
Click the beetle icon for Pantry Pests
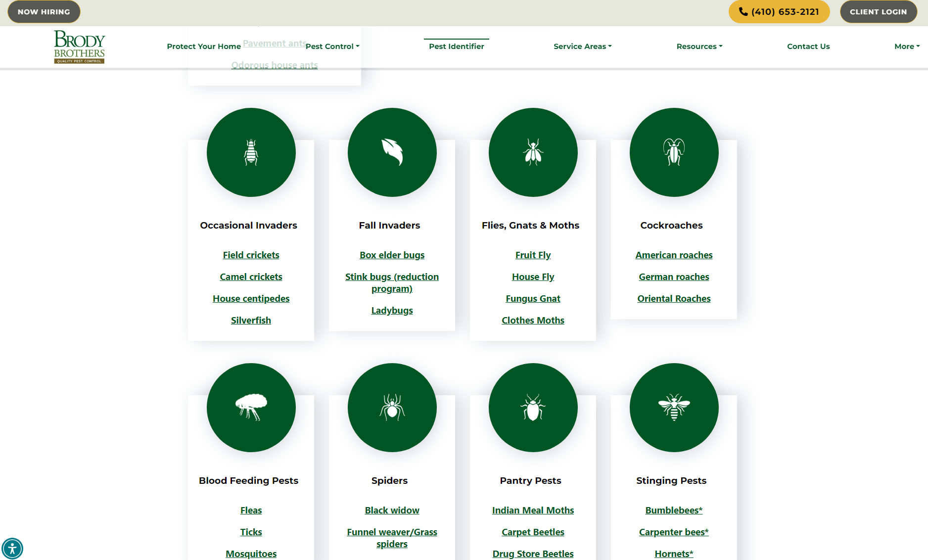pos(533,407)
